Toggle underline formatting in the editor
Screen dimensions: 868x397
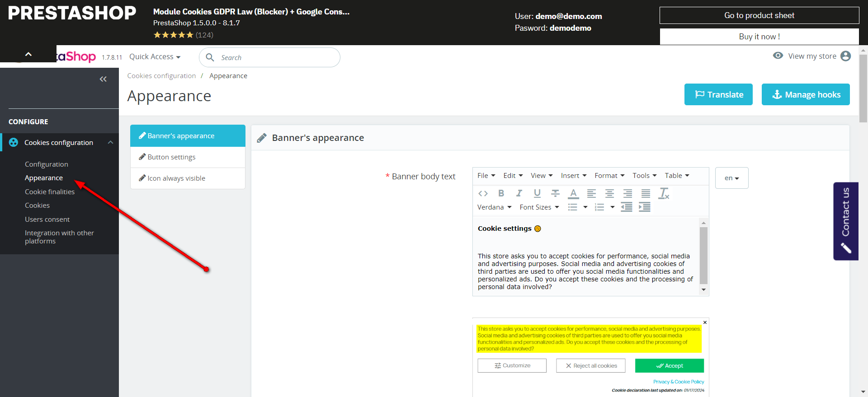pyautogui.click(x=537, y=193)
